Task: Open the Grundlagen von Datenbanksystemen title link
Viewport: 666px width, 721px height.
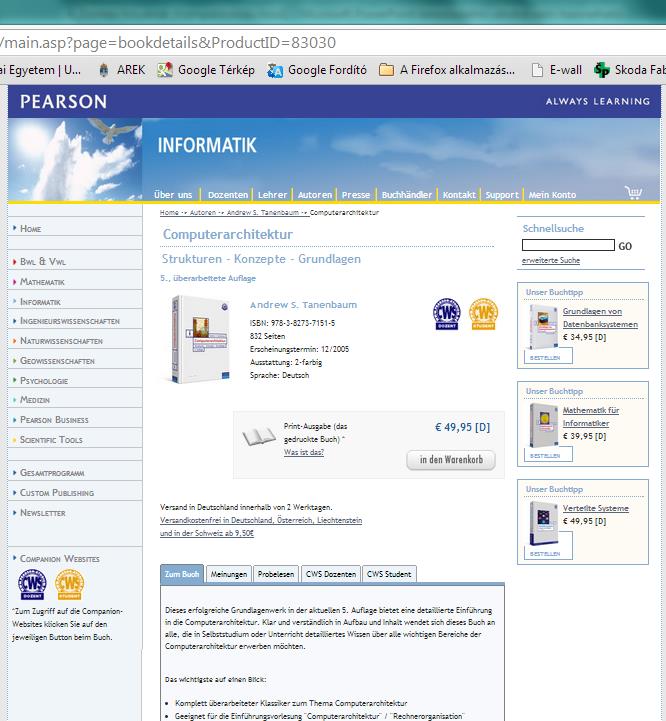Action: click(600, 318)
